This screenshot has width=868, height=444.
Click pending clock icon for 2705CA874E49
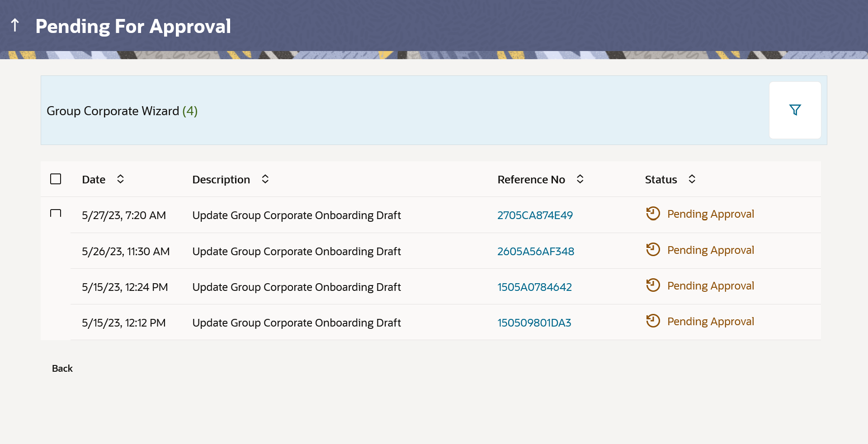click(x=653, y=214)
